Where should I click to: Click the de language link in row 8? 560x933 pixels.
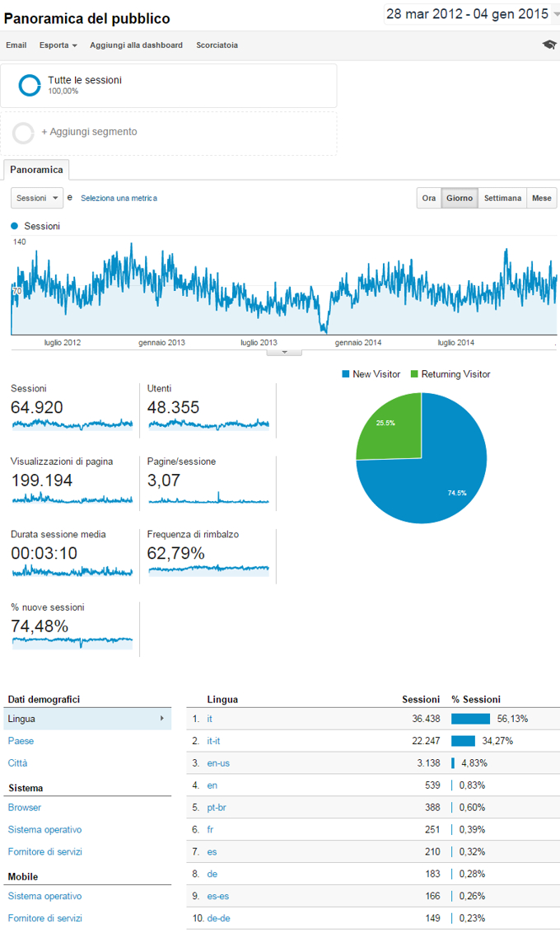coord(212,874)
